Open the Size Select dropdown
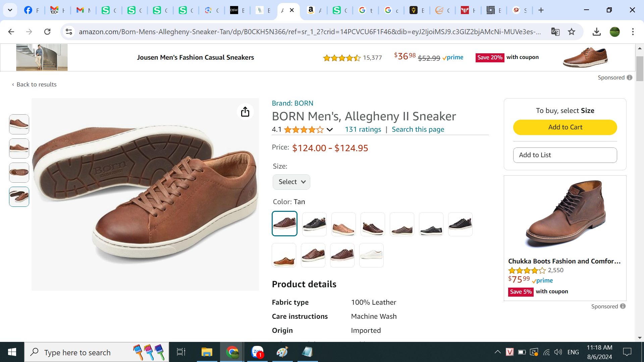644x362 pixels. coord(291,182)
